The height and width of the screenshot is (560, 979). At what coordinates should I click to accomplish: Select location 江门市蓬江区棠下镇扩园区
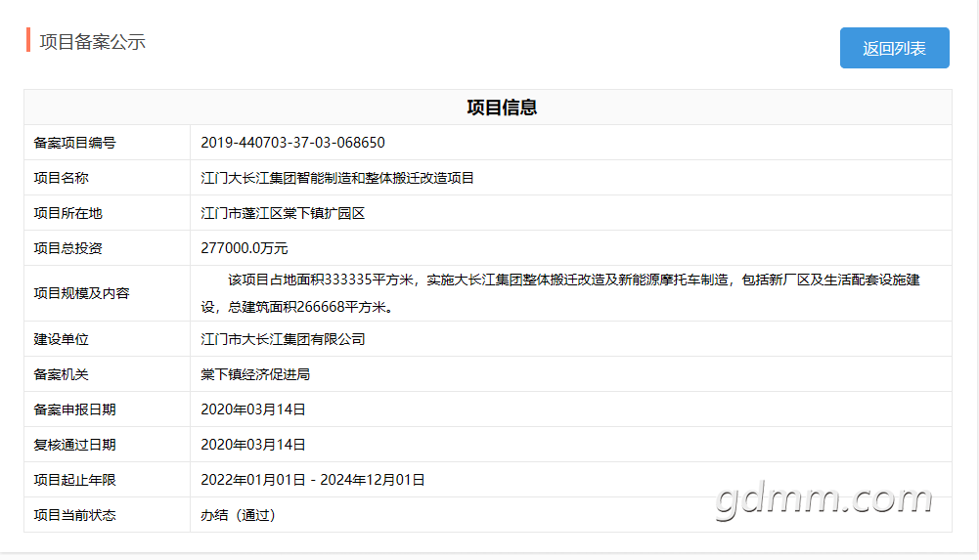click(283, 213)
